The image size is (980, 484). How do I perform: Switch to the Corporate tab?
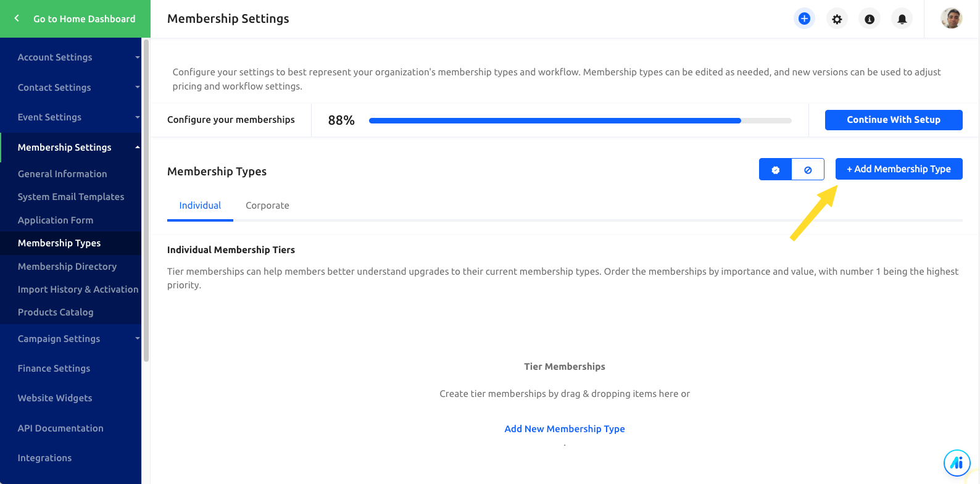(267, 206)
